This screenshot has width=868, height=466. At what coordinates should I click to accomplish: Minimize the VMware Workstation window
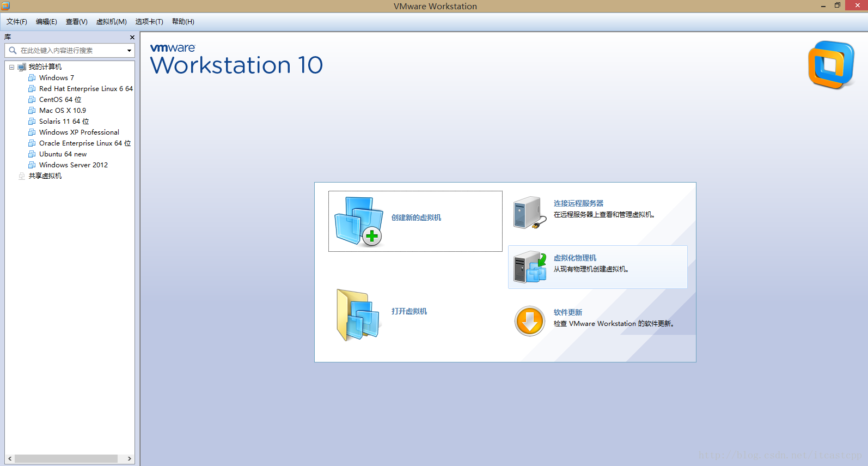[823, 6]
